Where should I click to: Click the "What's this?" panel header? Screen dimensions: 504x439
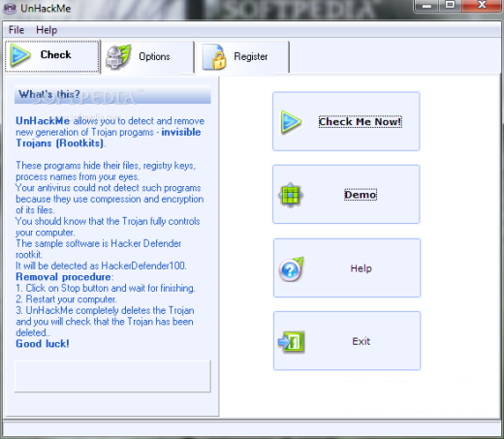pyautogui.click(x=112, y=94)
